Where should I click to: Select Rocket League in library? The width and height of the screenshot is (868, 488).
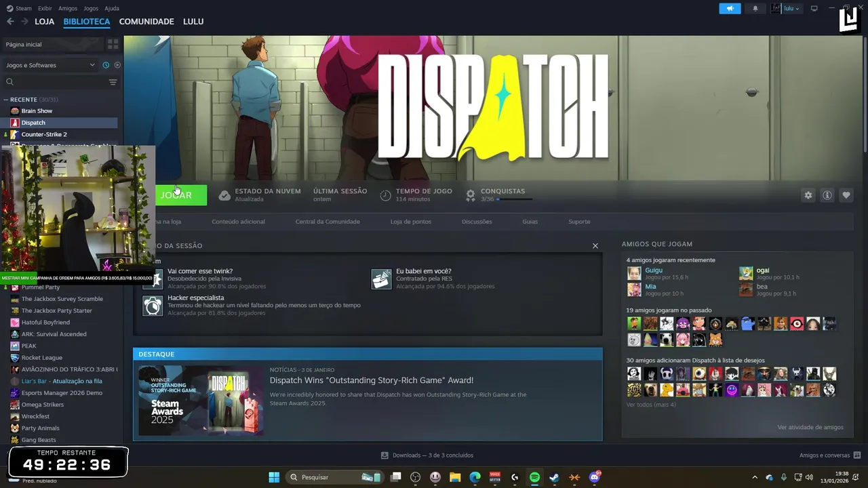pyautogui.click(x=41, y=358)
